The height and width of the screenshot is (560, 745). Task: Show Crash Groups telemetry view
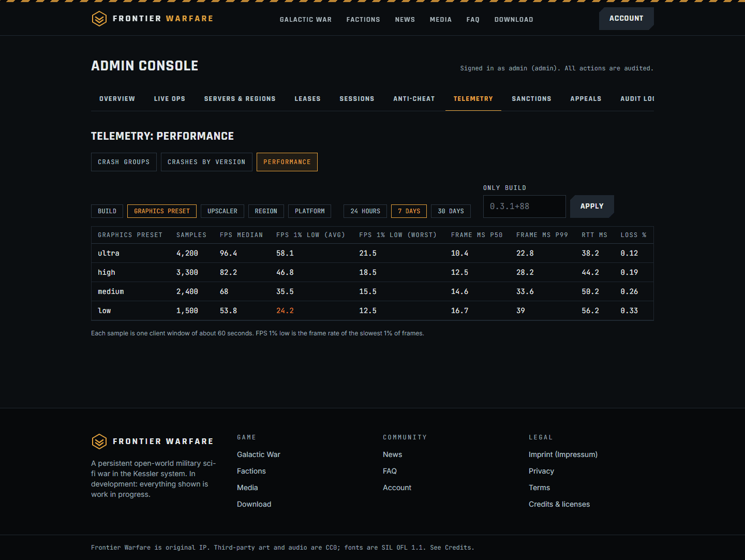124,162
